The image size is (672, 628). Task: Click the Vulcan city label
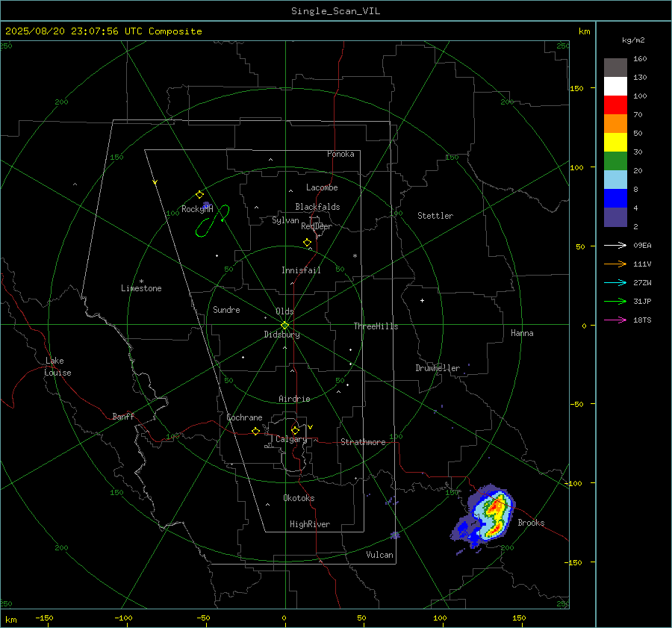[x=379, y=555]
